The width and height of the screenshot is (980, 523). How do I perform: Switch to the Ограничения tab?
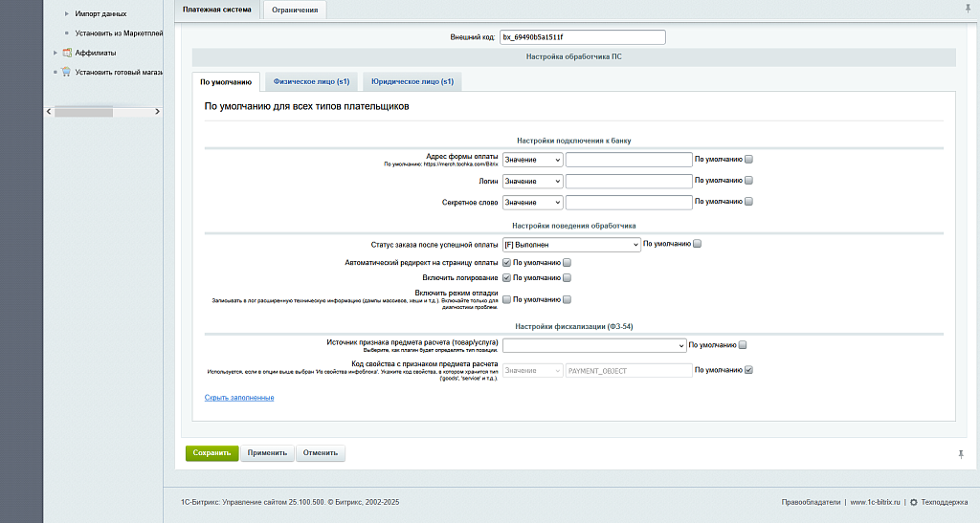tap(295, 10)
